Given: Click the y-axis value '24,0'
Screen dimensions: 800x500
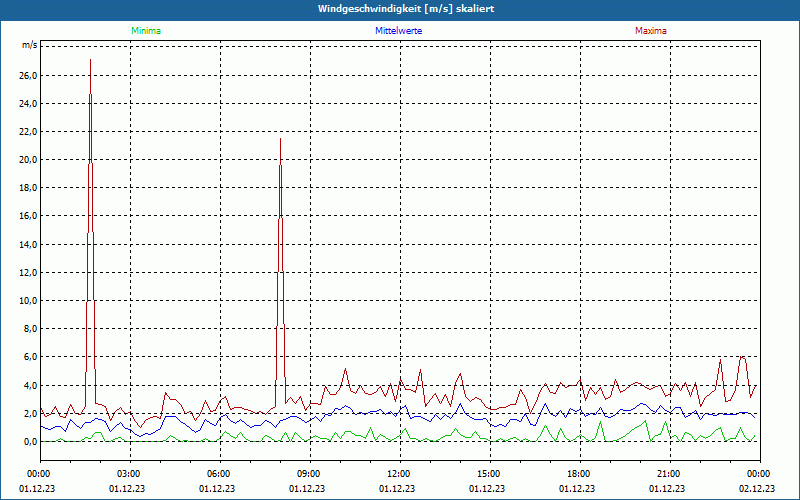Looking at the screenshot, I should click(29, 104).
